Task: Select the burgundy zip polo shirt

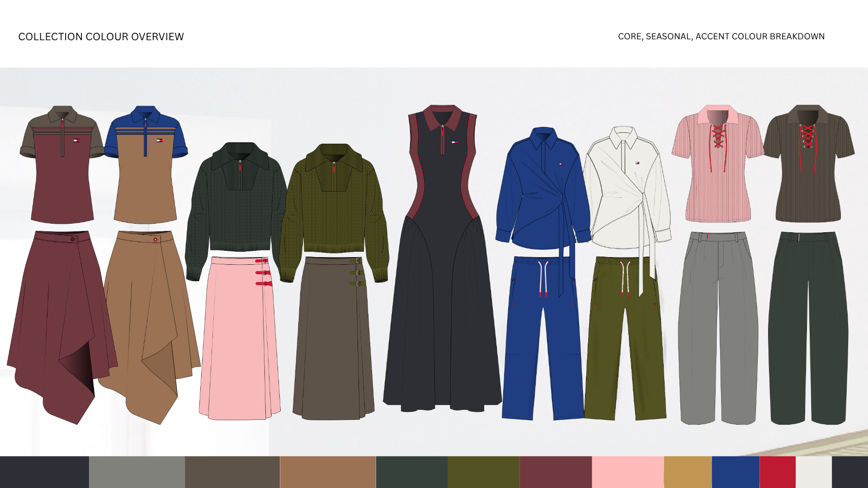Action: (62, 164)
